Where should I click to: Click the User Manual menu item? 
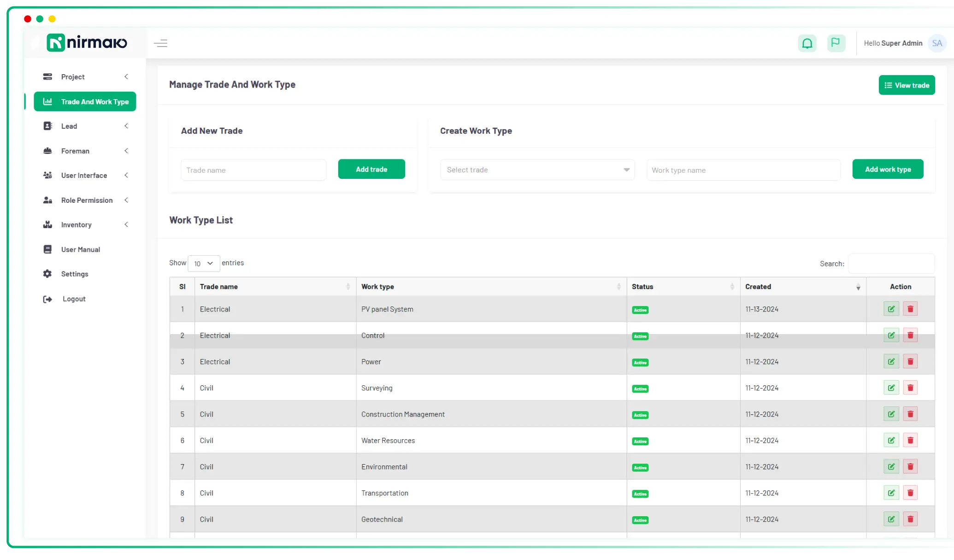[80, 249]
